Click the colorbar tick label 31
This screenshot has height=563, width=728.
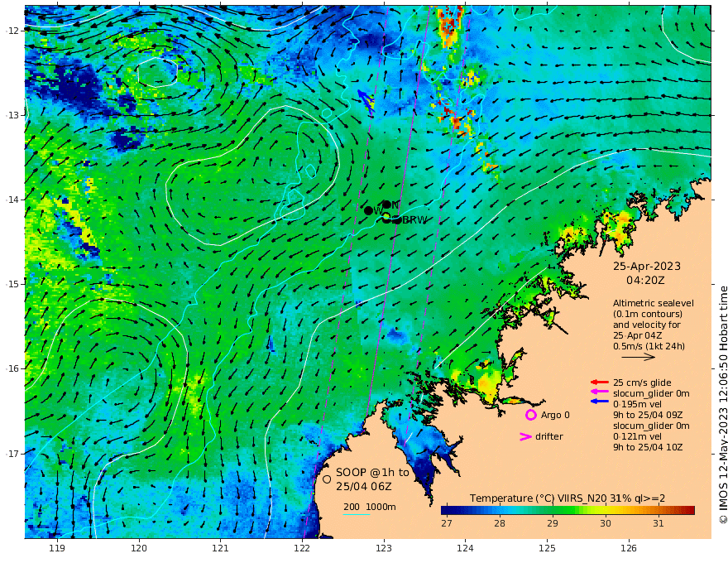tap(658, 523)
